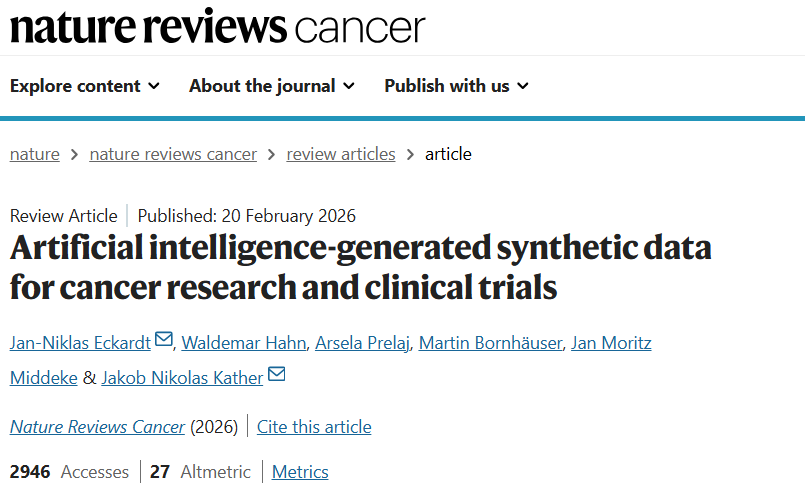Navigate to review articles breadcrumb
Screen dimensions: 805x489
click(341, 154)
